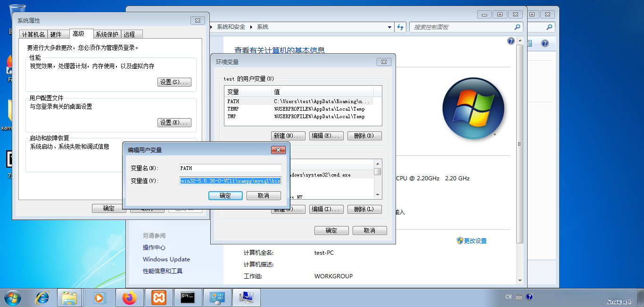Expand breadcrumb arrow before 系统

[251, 27]
